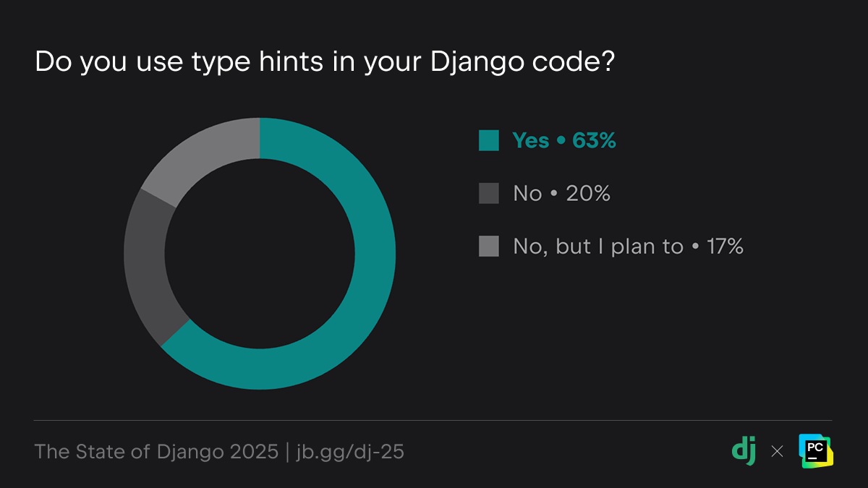Screen dimensions: 868x488
Task: Click the 63% value in the legend
Action: [595, 140]
